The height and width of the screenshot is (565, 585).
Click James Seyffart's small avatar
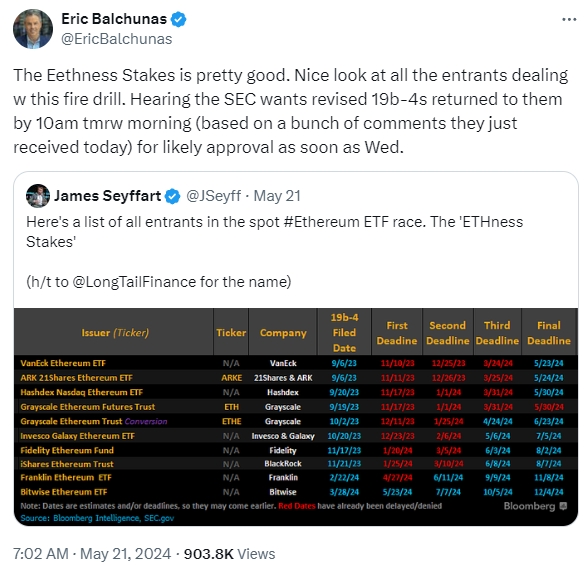(38, 196)
